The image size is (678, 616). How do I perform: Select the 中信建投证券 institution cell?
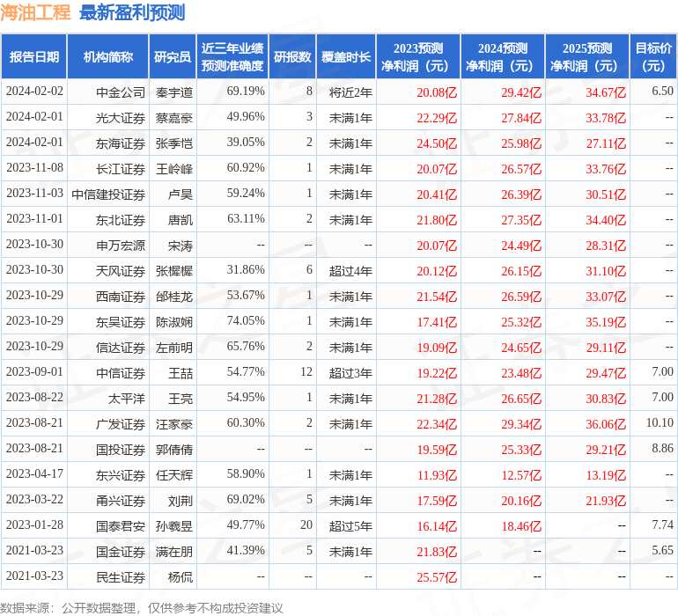tap(108, 194)
